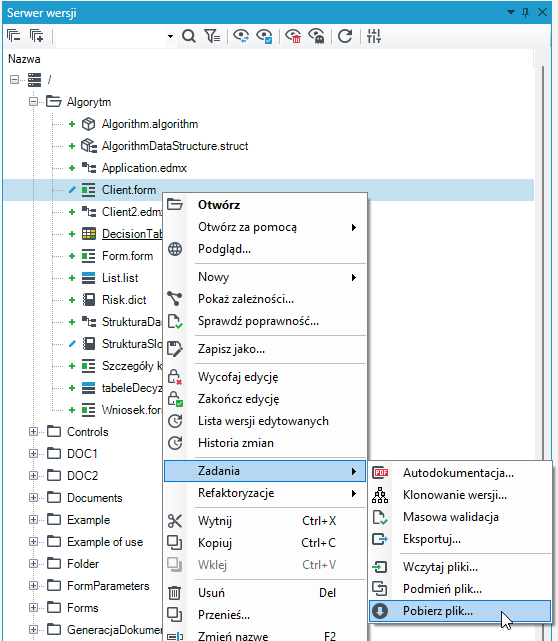Choose Podgląd... from context menu
558x641 pixels.
pyautogui.click(x=265, y=249)
